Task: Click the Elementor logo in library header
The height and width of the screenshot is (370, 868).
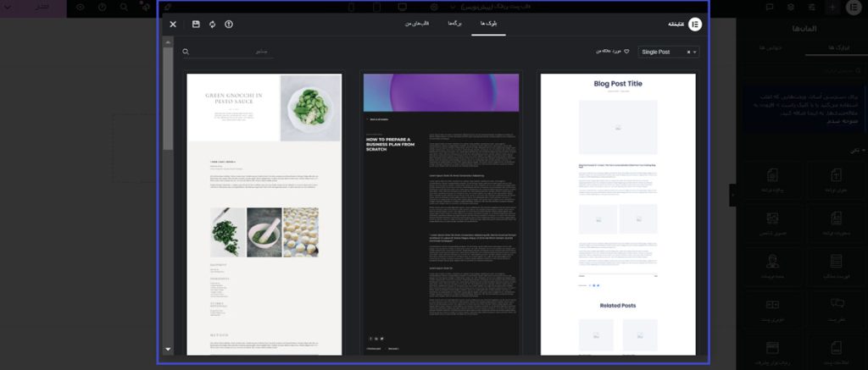Action: [x=695, y=25]
